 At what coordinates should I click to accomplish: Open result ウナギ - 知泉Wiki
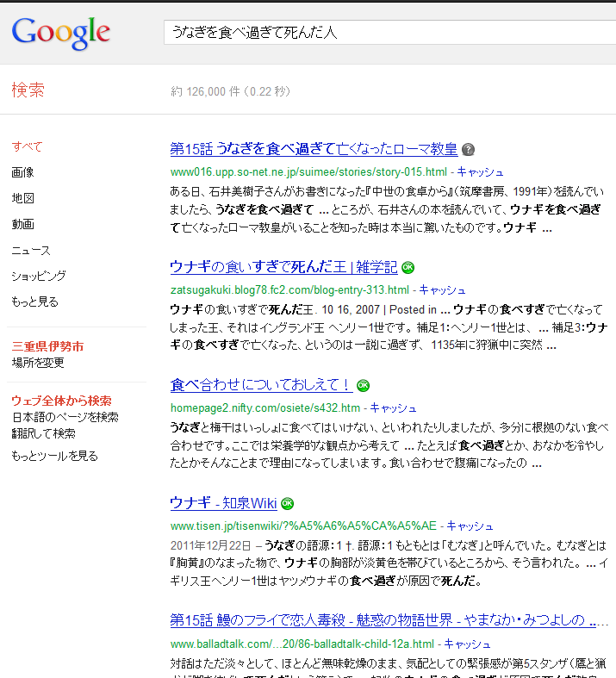point(223,502)
